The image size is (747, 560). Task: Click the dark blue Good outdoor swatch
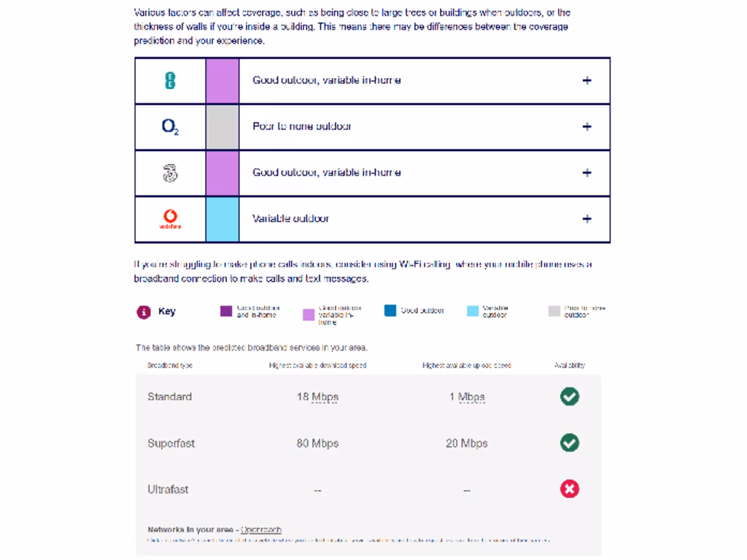390,311
